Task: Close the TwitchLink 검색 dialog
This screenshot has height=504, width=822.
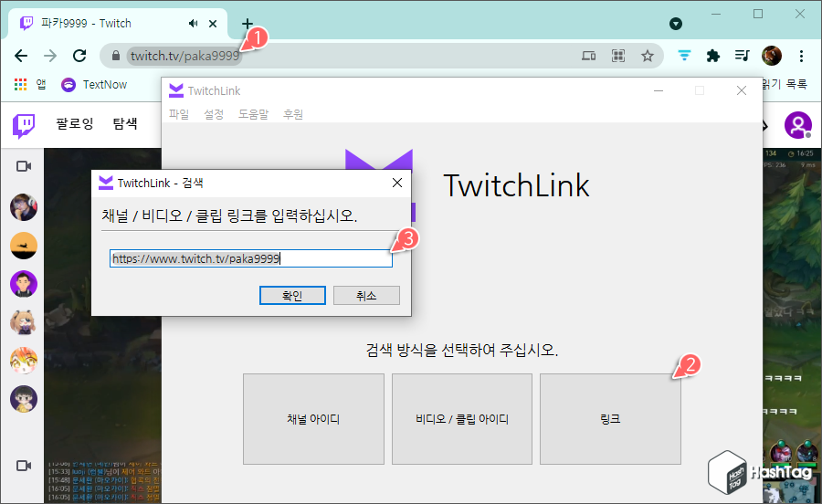Action: pyautogui.click(x=397, y=183)
